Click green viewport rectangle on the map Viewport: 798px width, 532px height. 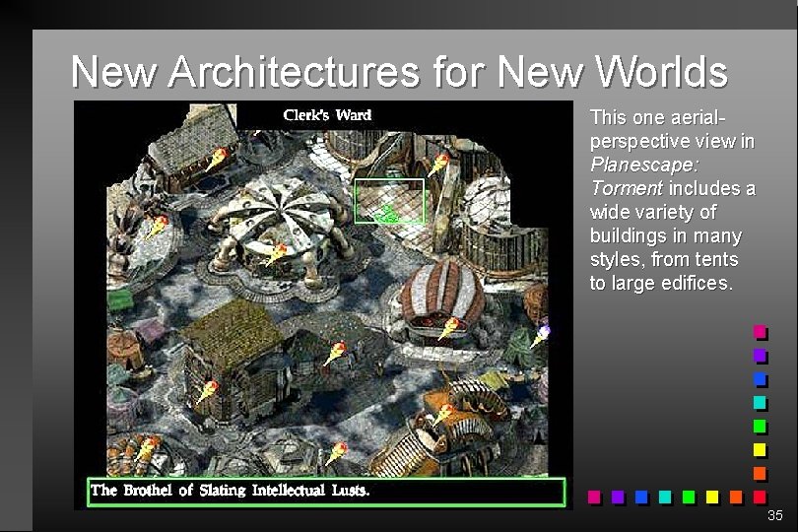click(389, 201)
